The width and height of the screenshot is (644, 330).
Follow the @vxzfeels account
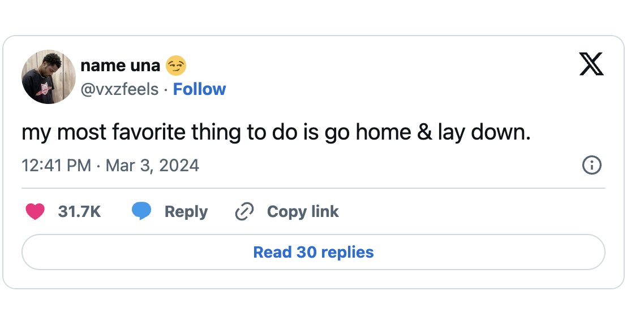[x=199, y=89]
